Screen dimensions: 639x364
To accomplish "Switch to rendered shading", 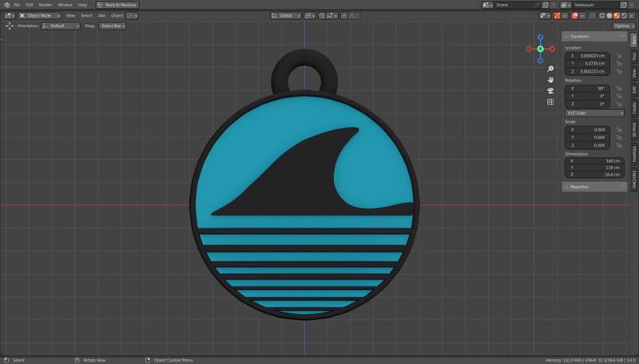I will (x=624, y=15).
